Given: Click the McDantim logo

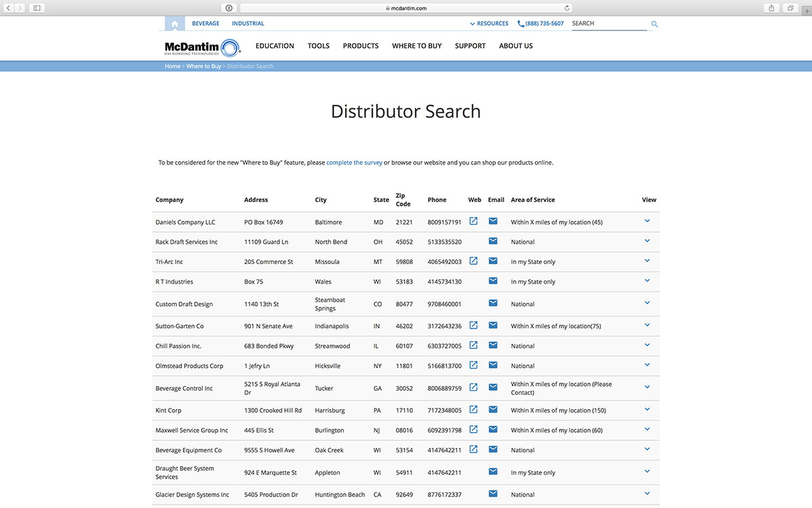Looking at the screenshot, I should pos(202,47).
